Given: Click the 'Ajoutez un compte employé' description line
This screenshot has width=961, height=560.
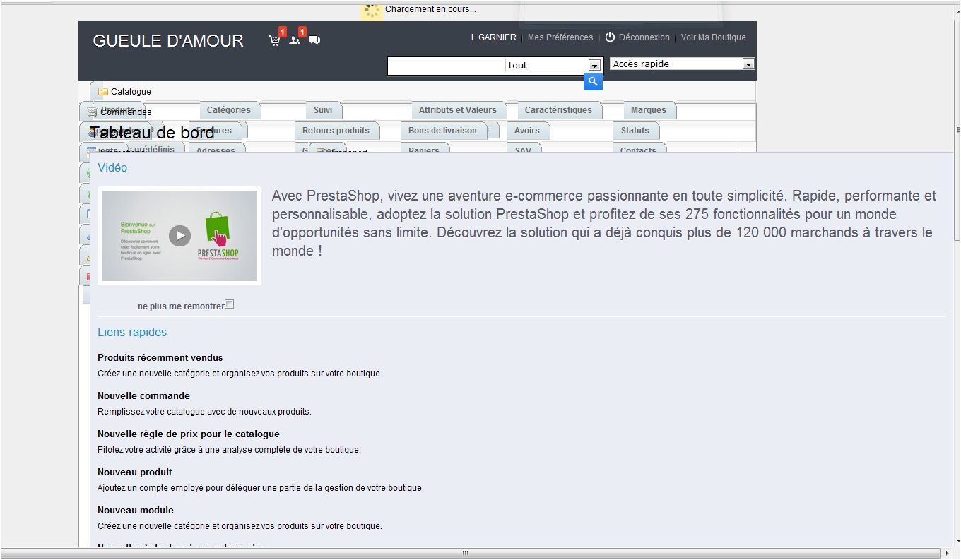Looking at the screenshot, I should pyautogui.click(x=261, y=488).
